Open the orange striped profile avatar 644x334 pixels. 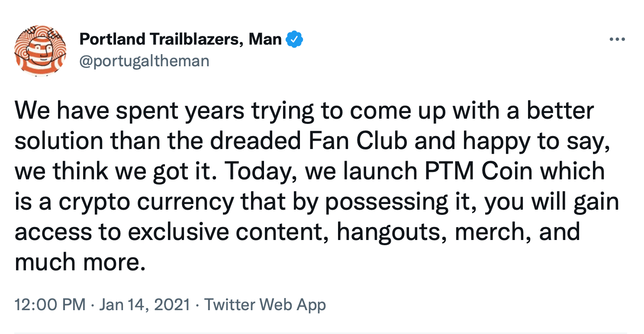tap(40, 50)
